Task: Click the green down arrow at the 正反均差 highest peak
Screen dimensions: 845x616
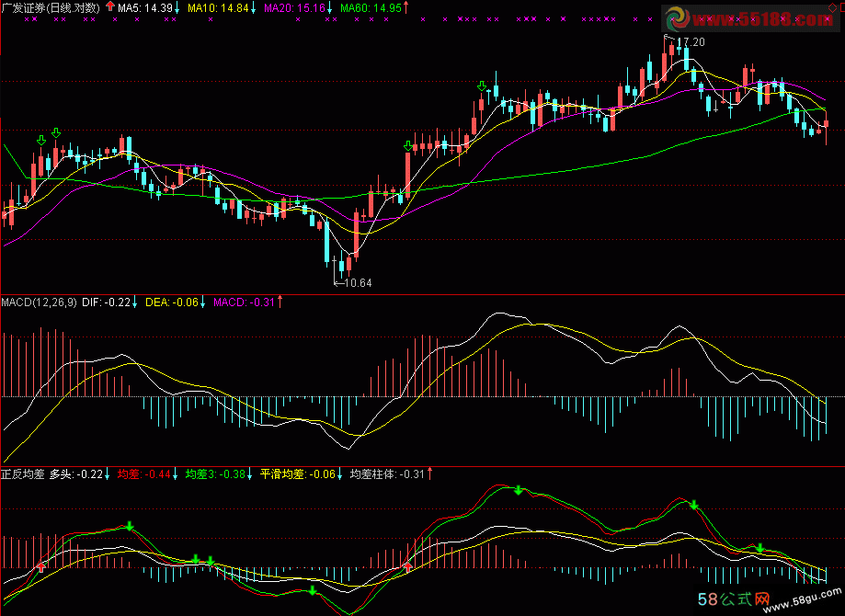Action: (x=519, y=490)
